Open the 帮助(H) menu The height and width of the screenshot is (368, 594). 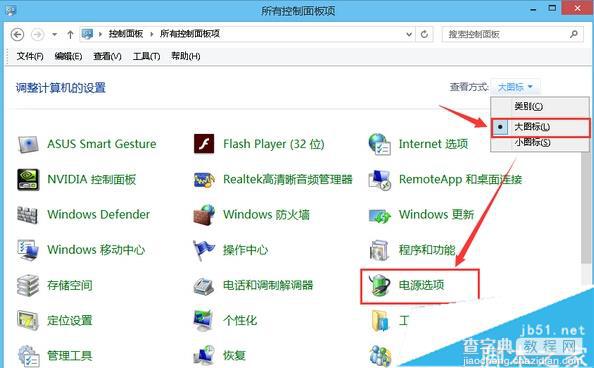(185, 56)
